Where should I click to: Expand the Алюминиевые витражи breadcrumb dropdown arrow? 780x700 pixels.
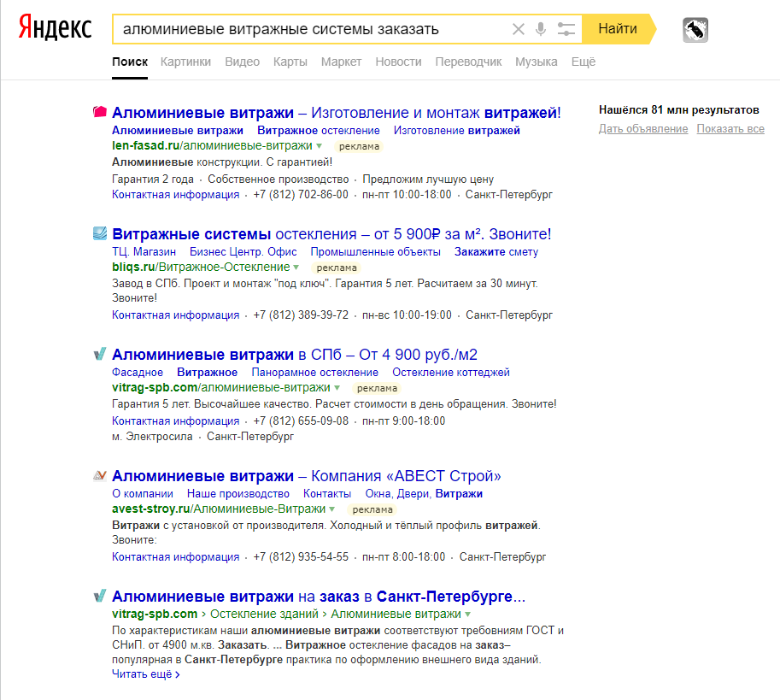point(468,615)
